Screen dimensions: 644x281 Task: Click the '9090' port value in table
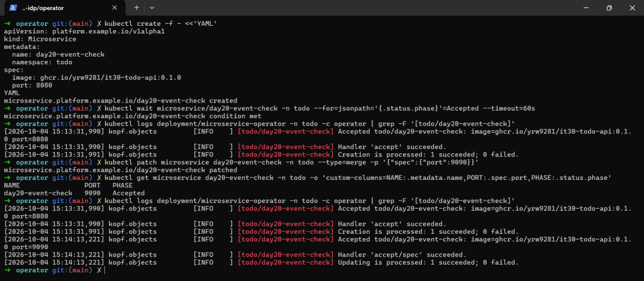(92, 193)
